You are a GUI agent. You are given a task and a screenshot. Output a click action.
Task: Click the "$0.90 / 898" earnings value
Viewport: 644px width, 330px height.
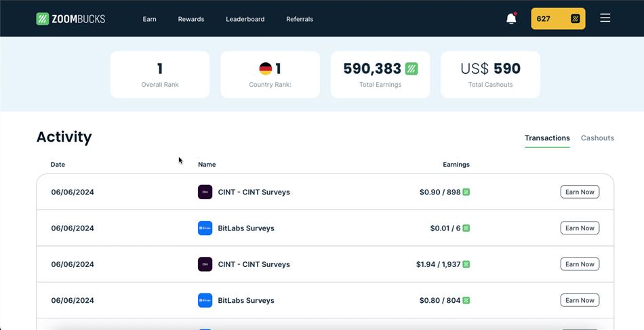[440, 192]
